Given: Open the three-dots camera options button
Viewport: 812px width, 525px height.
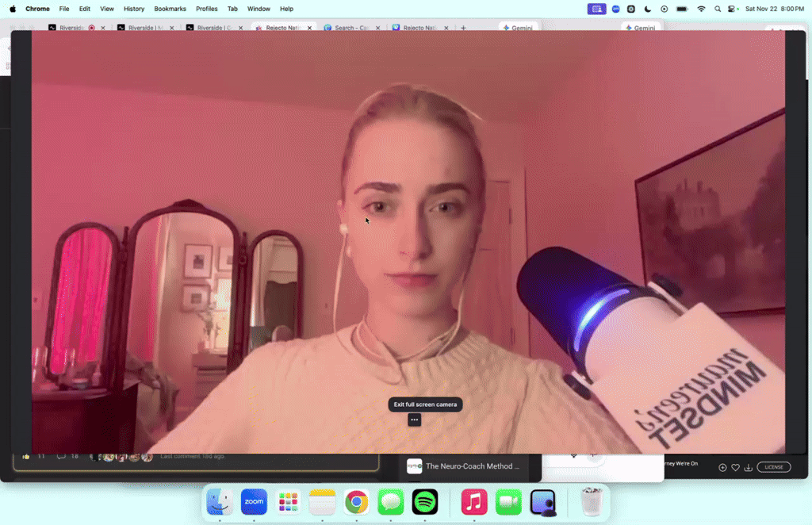Looking at the screenshot, I should [414, 420].
